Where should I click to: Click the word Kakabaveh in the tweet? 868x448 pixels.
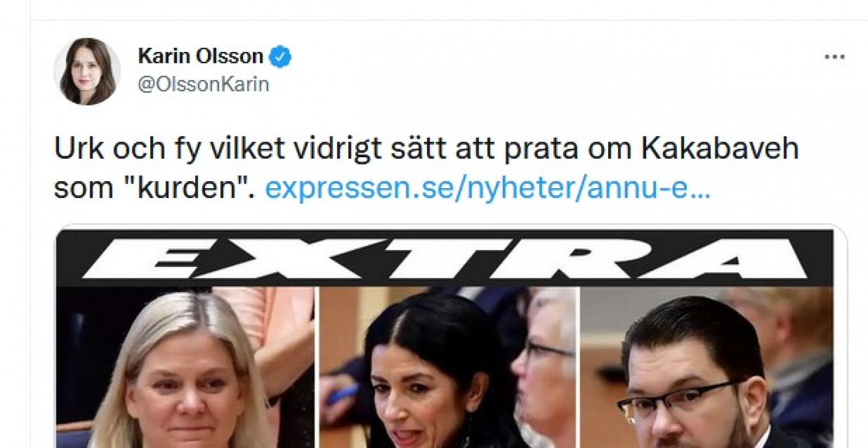click(x=720, y=148)
